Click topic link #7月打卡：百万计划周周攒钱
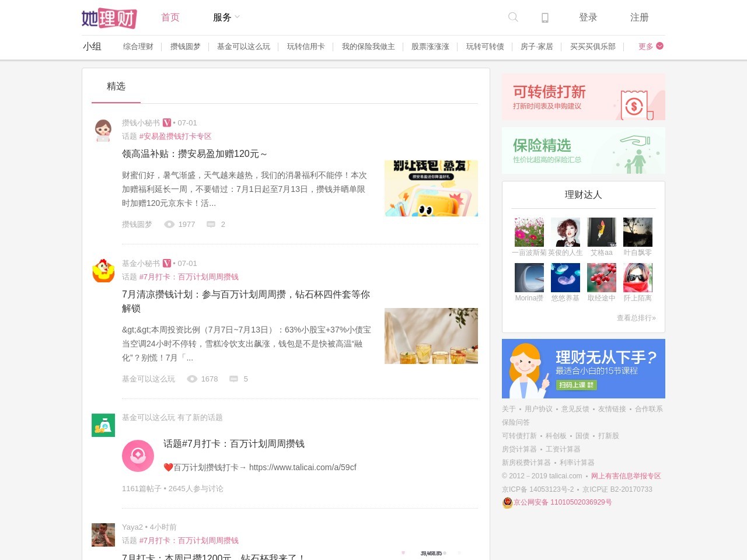 [188, 277]
